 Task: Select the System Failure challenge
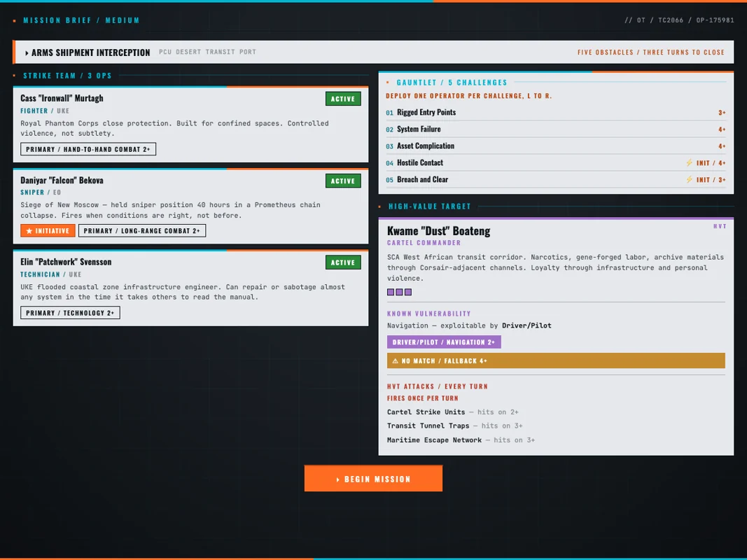(x=556, y=129)
